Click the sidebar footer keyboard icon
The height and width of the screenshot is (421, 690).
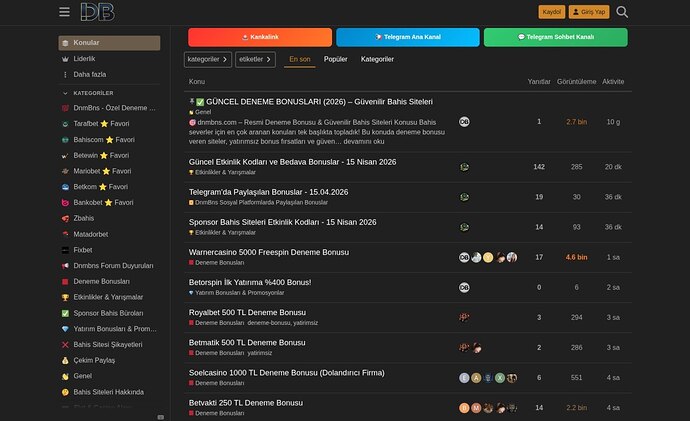[x=161, y=417]
